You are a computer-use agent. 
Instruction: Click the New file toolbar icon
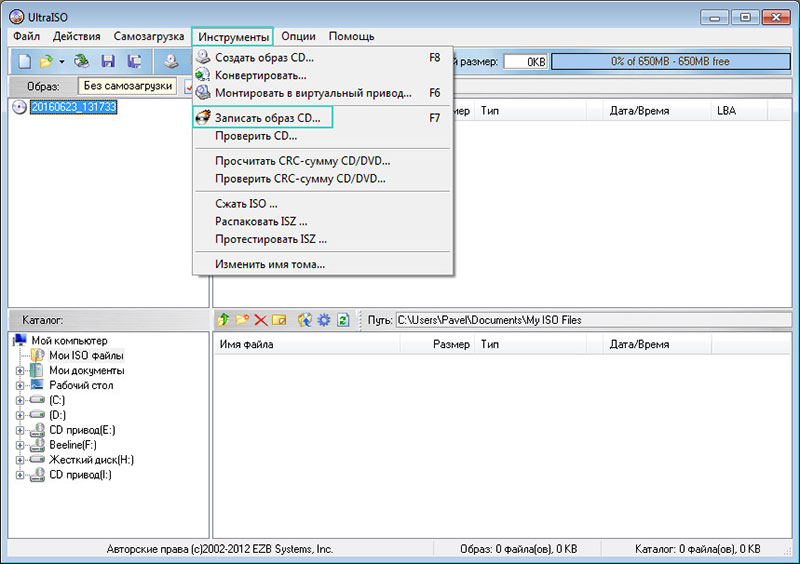(24, 61)
